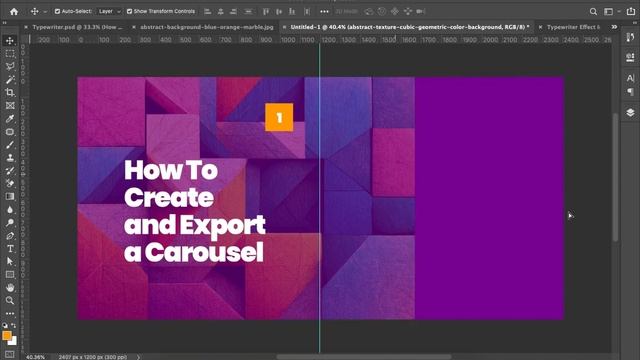Open the Layers panel icon
This screenshot has width=640, height=360.
point(630,113)
